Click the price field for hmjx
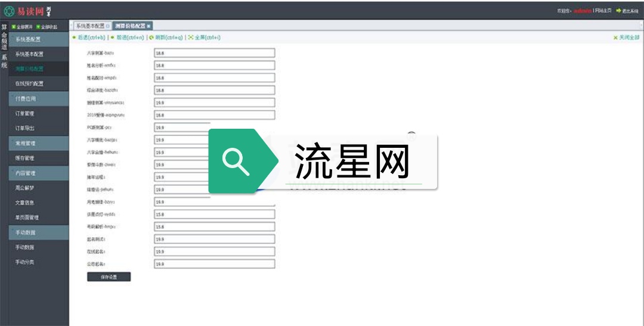 [215, 226]
